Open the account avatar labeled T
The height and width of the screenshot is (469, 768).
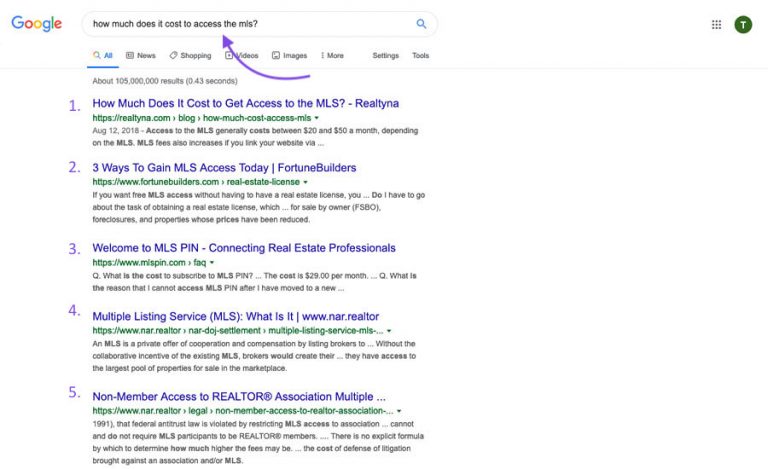pyautogui.click(x=743, y=24)
